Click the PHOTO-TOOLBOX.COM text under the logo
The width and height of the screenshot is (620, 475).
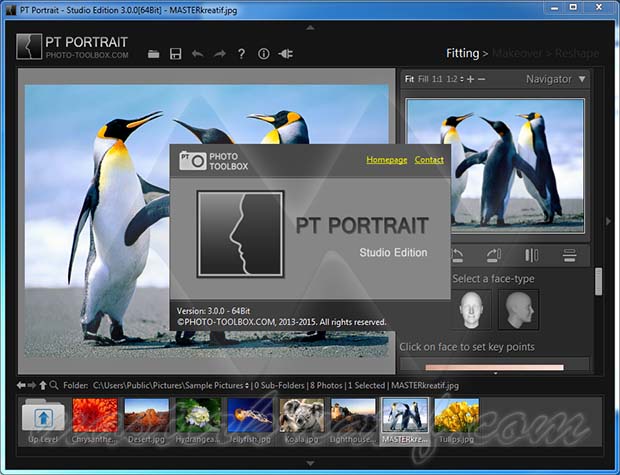pos(87,55)
